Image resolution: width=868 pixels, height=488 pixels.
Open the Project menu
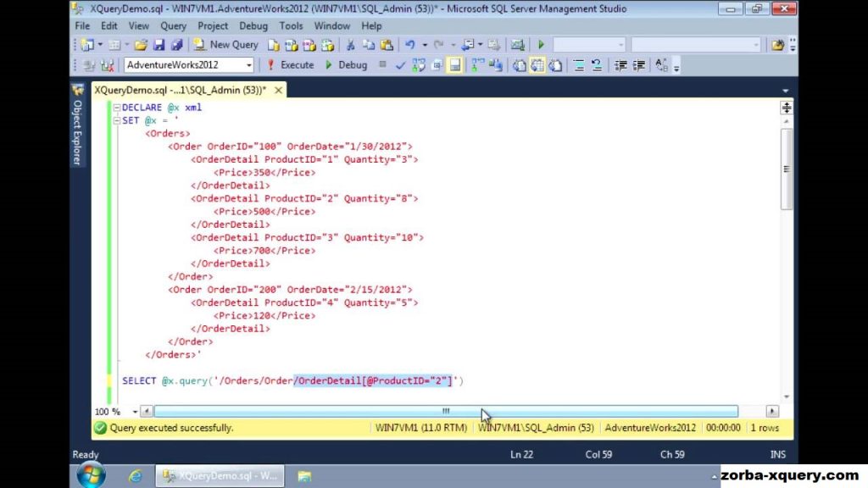[x=213, y=26]
